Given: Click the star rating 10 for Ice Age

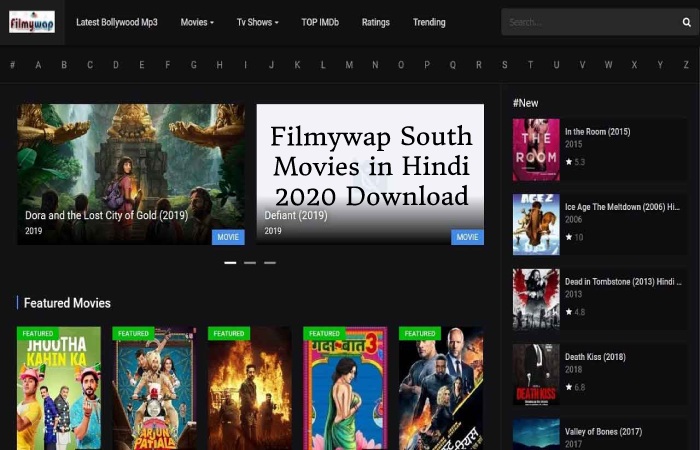Looking at the screenshot, I should point(575,237).
